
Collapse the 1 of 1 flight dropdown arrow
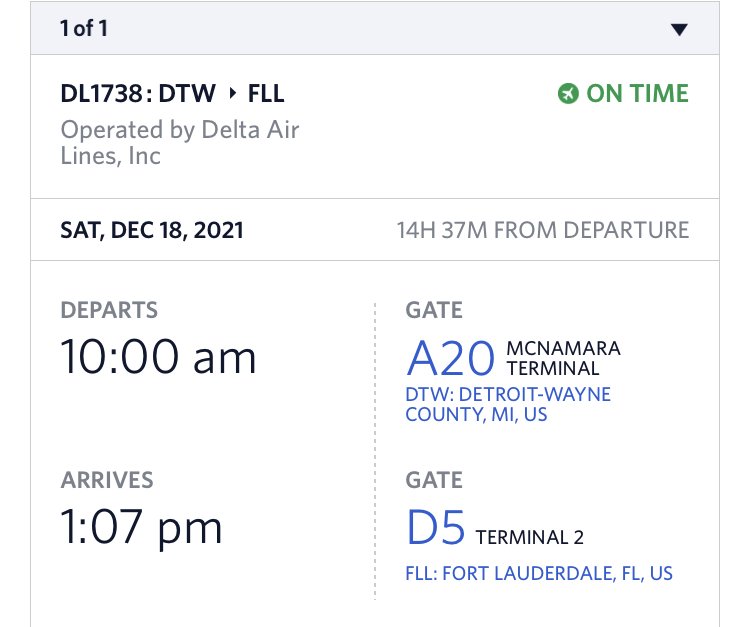coord(679,30)
